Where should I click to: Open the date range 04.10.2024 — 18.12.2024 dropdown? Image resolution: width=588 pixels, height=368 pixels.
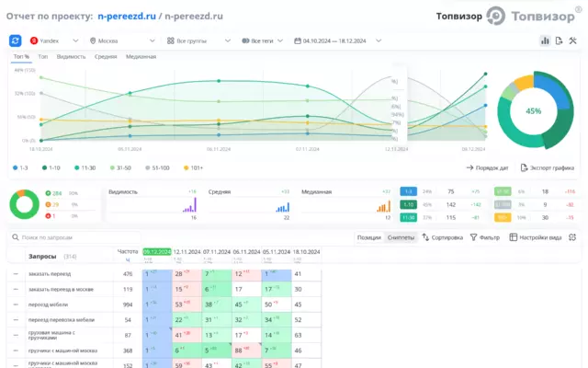pyautogui.click(x=337, y=40)
